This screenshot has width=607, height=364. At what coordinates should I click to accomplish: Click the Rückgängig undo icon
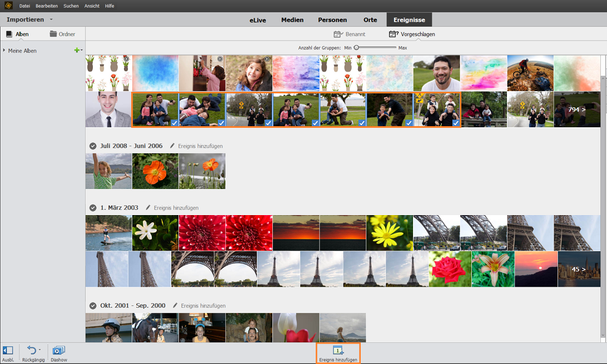click(31, 350)
